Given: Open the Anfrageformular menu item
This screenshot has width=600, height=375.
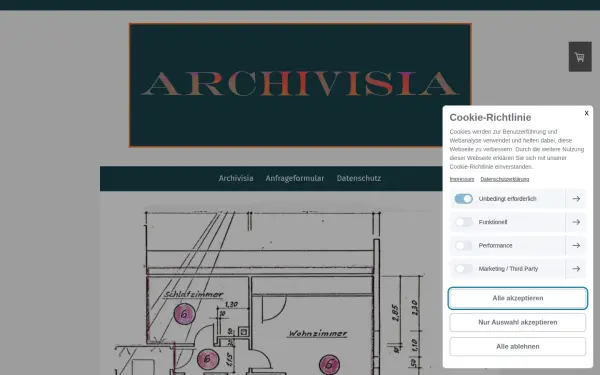Looking at the screenshot, I should click(x=295, y=178).
